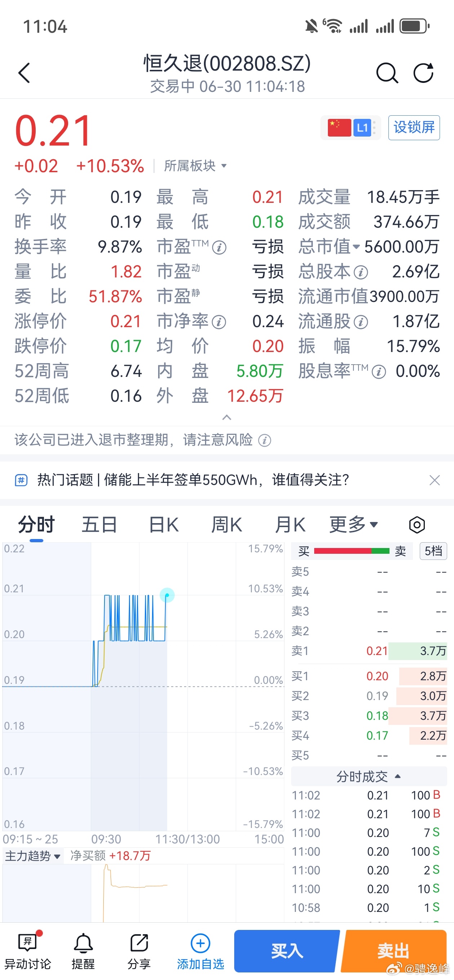Select the 分时 chart tab

point(36,525)
